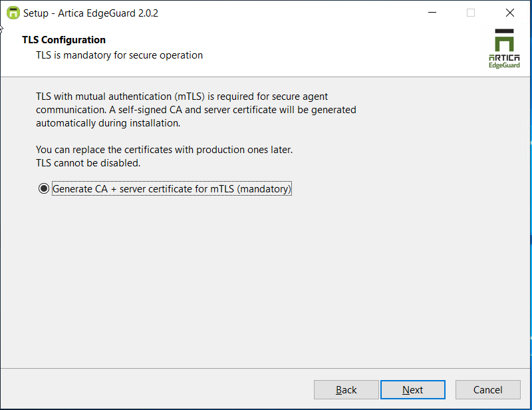532x410 pixels.
Task: Click "You can replace the certificates" line
Action: point(164,150)
